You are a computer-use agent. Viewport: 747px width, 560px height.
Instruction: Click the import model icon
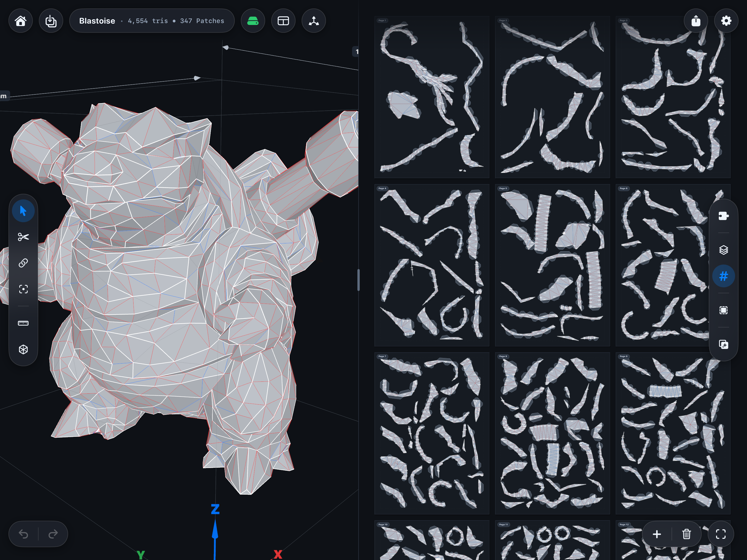pyautogui.click(x=51, y=21)
